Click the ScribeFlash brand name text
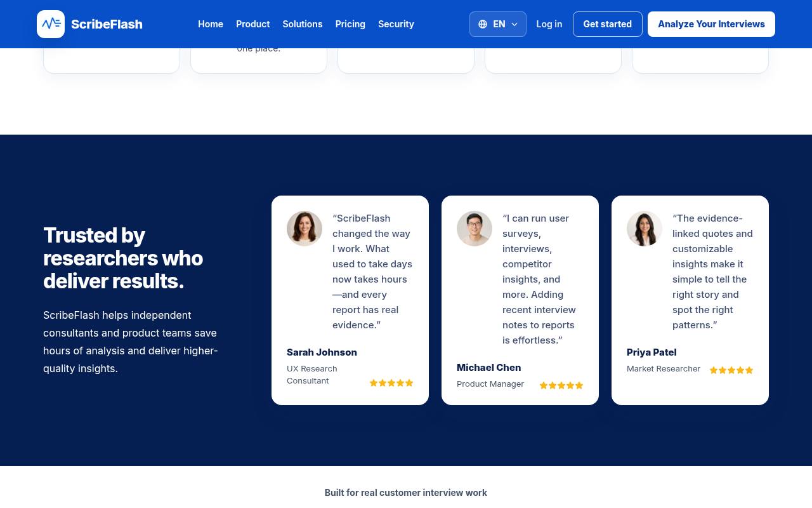Screen dimensions: 812x508 click(x=107, y=24)
